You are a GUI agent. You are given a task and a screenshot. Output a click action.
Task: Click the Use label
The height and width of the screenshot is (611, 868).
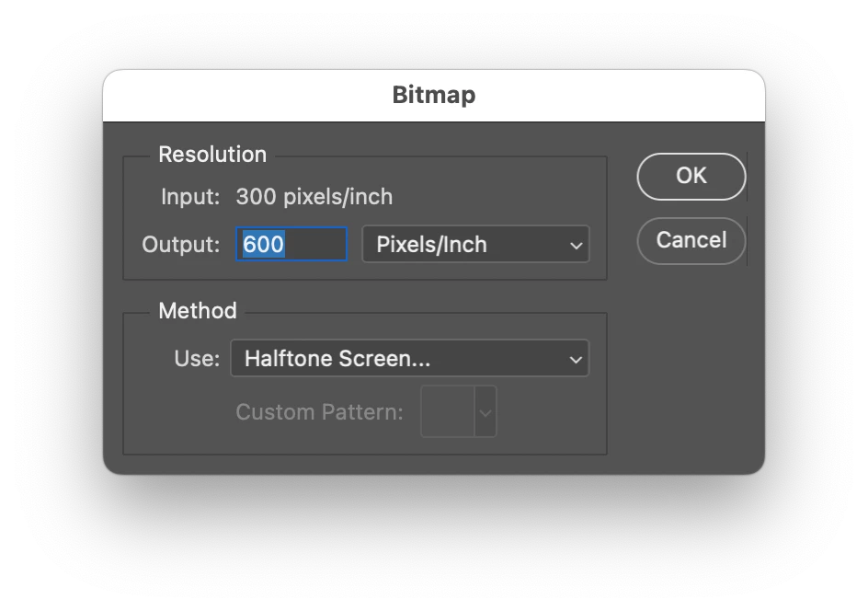tap(197, 359)
